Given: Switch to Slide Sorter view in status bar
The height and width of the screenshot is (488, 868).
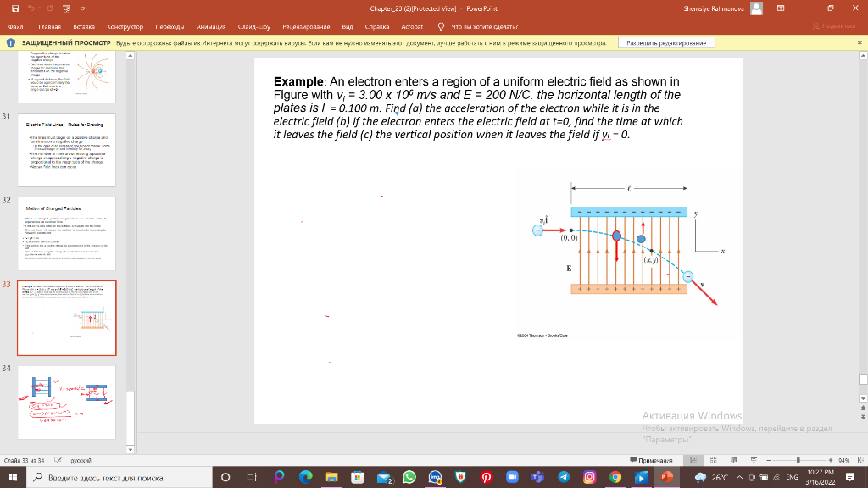Looking at the screenshot, I should (715, 460).
